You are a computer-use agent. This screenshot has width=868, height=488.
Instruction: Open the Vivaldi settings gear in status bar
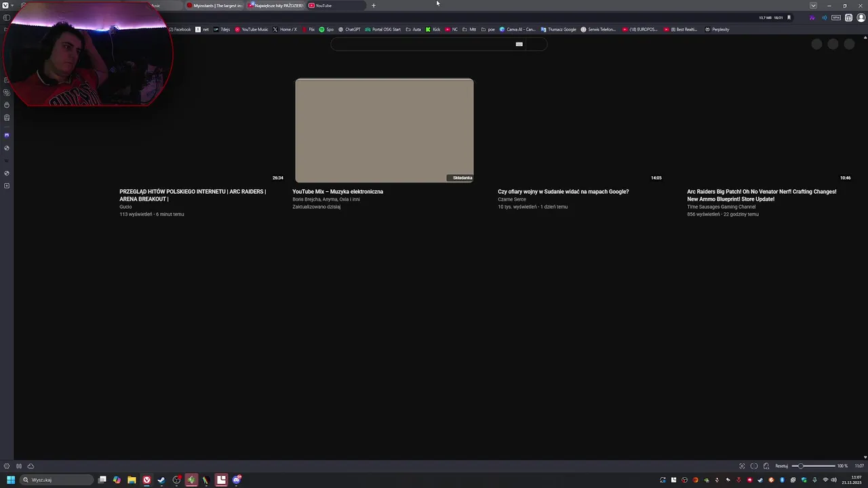(7, 466)
